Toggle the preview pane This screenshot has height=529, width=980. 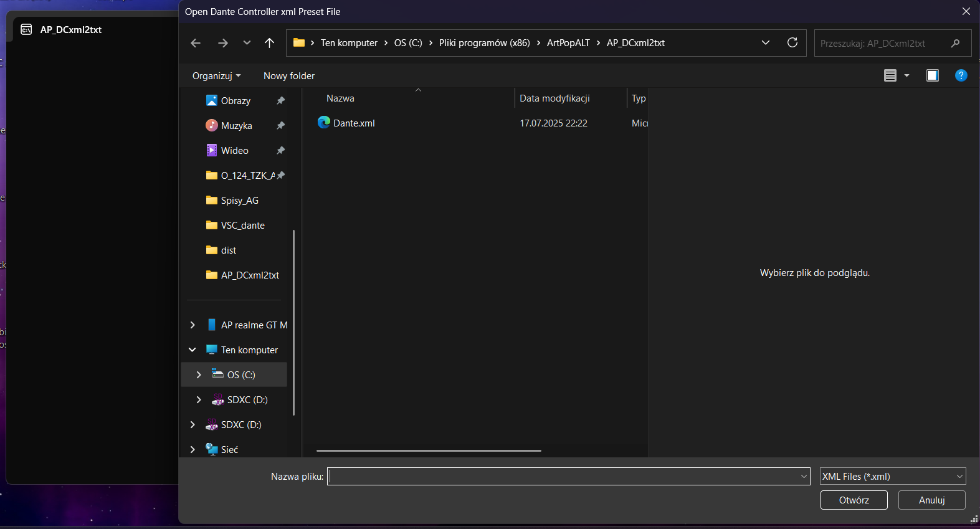933,75
